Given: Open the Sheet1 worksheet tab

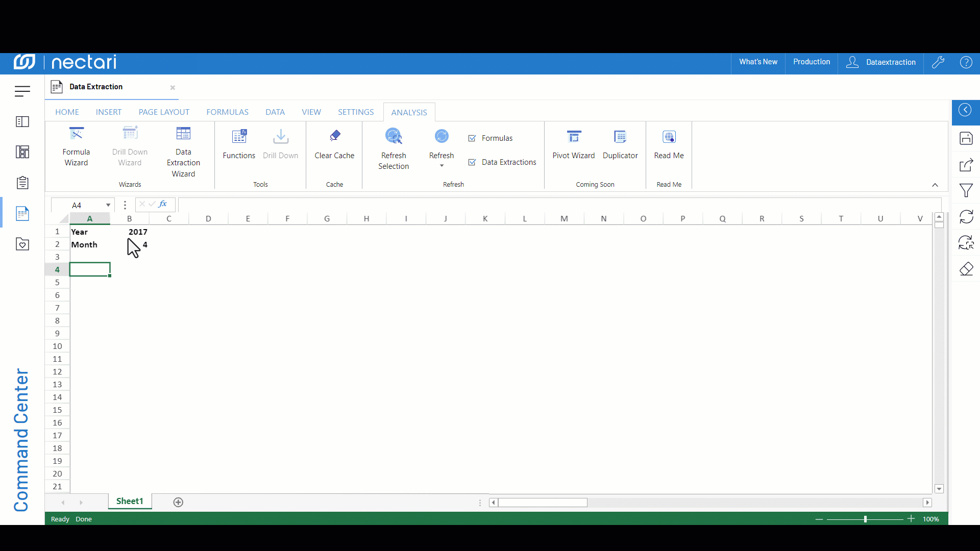Looking at the screenshot, I should (130, 501).
